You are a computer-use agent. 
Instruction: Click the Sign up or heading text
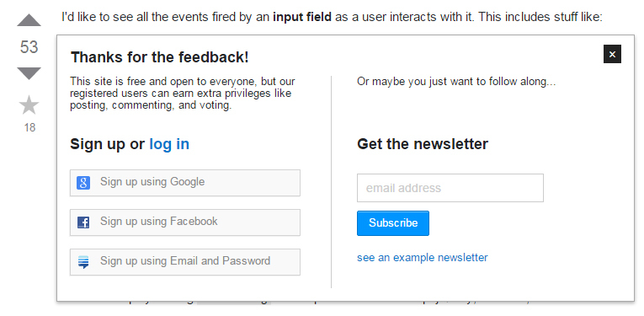tap(107, 144)
